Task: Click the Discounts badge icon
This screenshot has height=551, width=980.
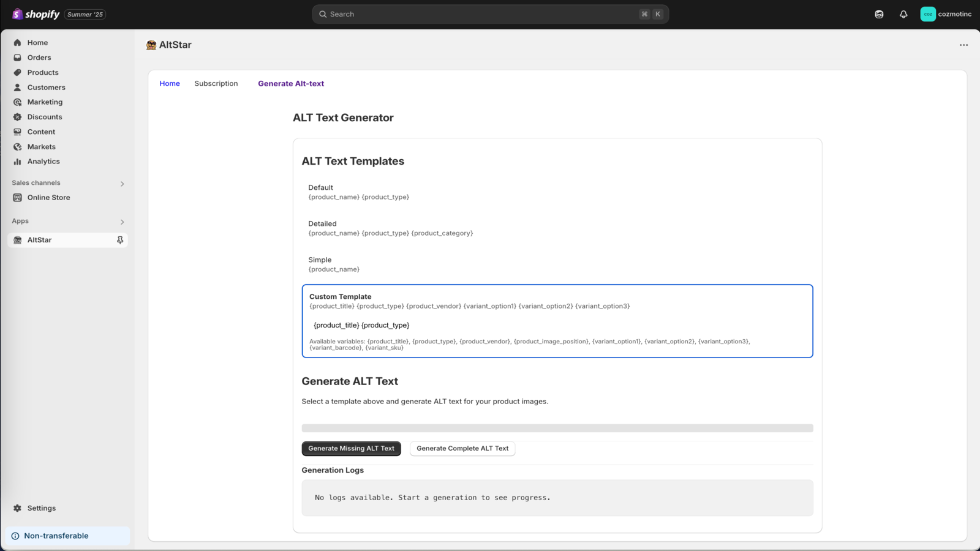Action: (x=17, y=117)
